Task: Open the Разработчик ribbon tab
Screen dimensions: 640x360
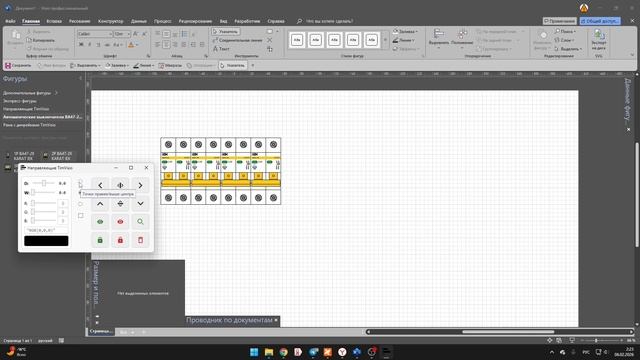Action: click(x=247, y=21)
